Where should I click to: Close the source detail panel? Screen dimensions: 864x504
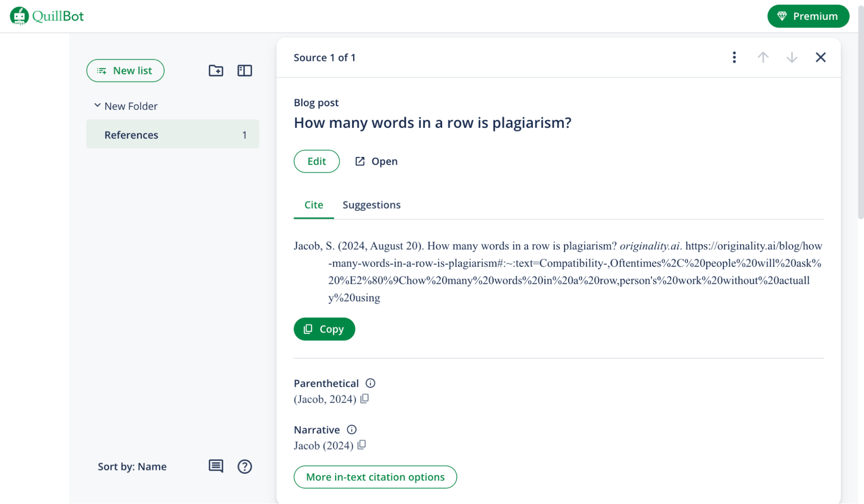pyautogui.click(x=820, y=57)
